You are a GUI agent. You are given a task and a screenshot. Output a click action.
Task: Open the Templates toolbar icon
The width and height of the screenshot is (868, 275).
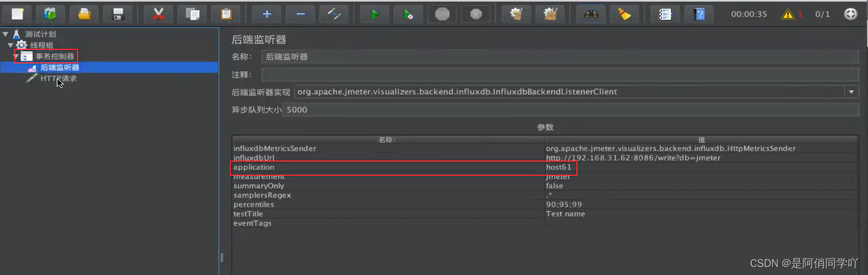50,14
